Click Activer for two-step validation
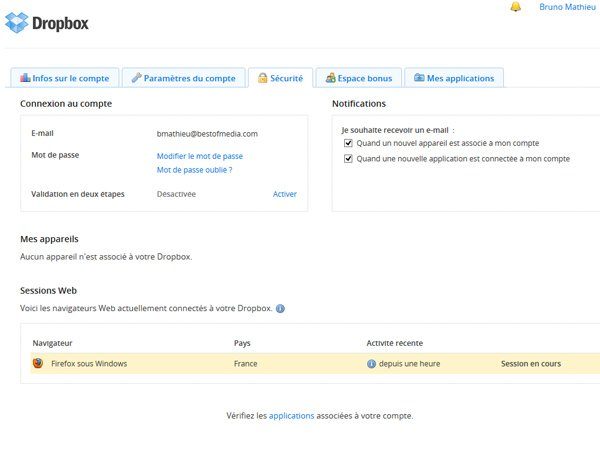 [285, 194]
